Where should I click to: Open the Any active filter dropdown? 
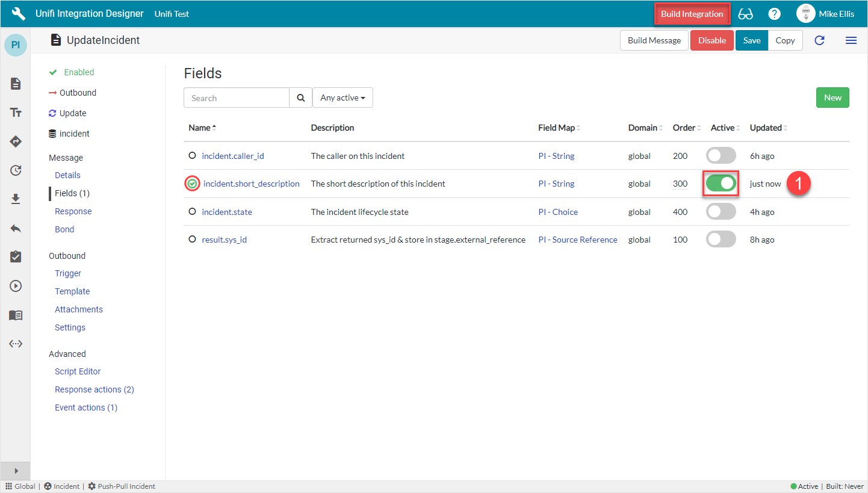click(343, 98)
